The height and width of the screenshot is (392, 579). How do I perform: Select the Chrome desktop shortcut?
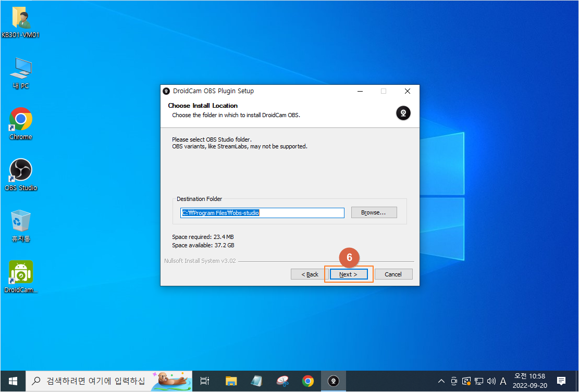[x=21, y=124]
